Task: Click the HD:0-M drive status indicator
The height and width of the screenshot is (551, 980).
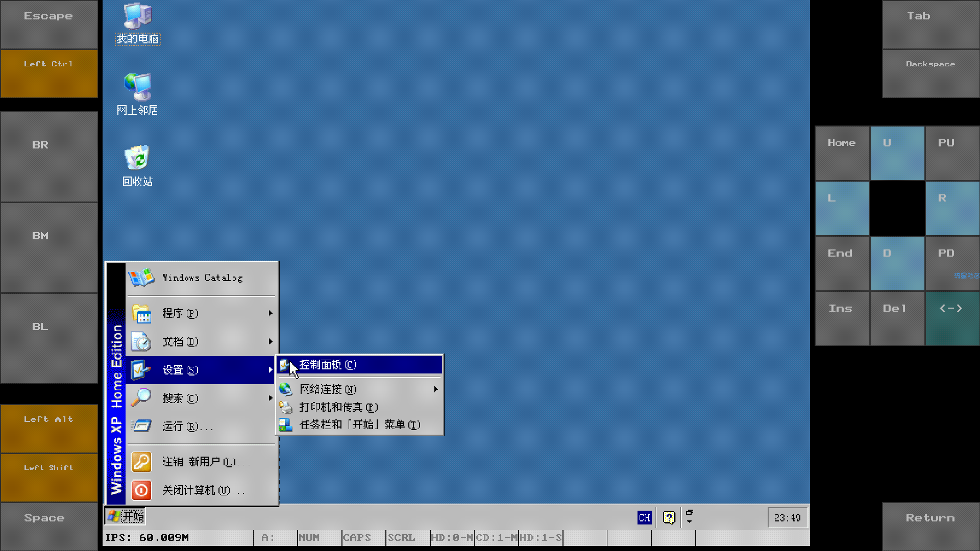Action: (x=452, y=538)
